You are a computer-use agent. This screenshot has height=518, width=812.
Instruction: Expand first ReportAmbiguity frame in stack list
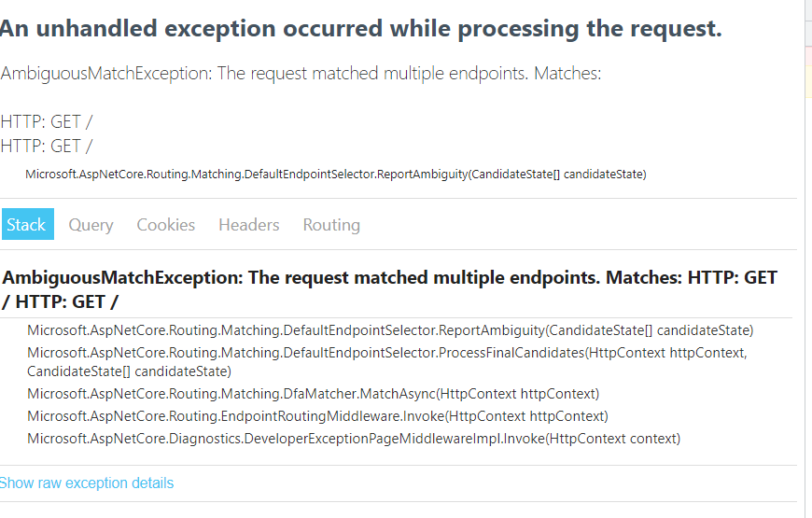click(x=390, y=330)
